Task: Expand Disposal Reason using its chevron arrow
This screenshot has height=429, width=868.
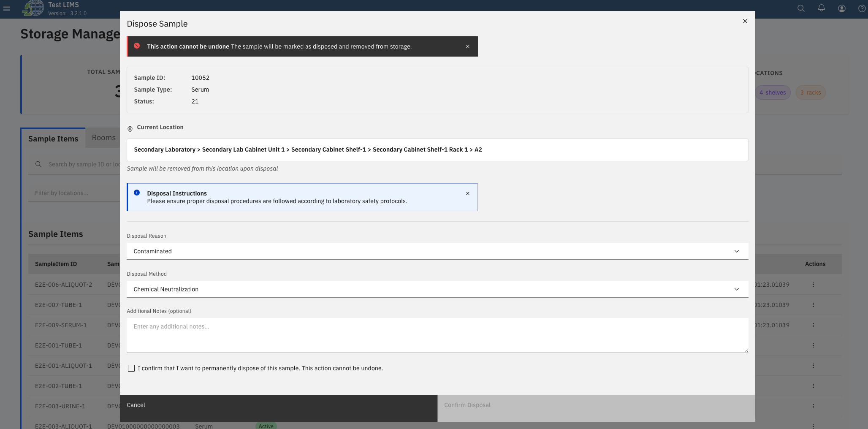Action: point(736,251)
